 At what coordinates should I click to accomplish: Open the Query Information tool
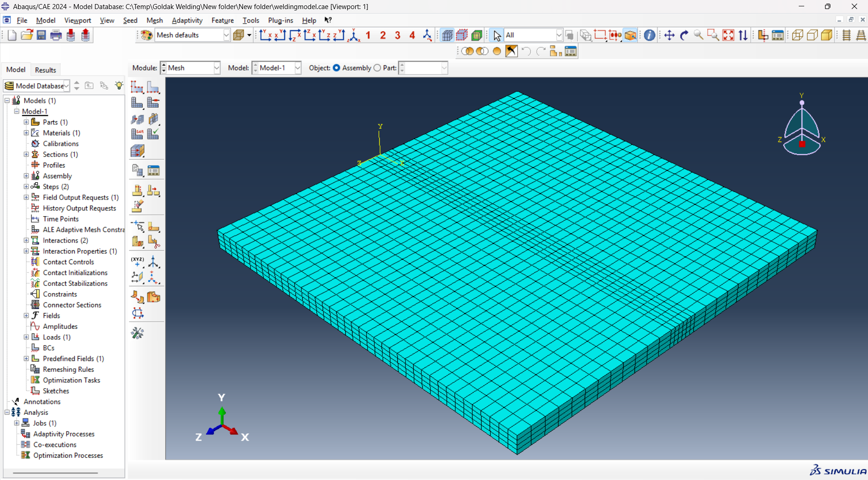point(649,35)
